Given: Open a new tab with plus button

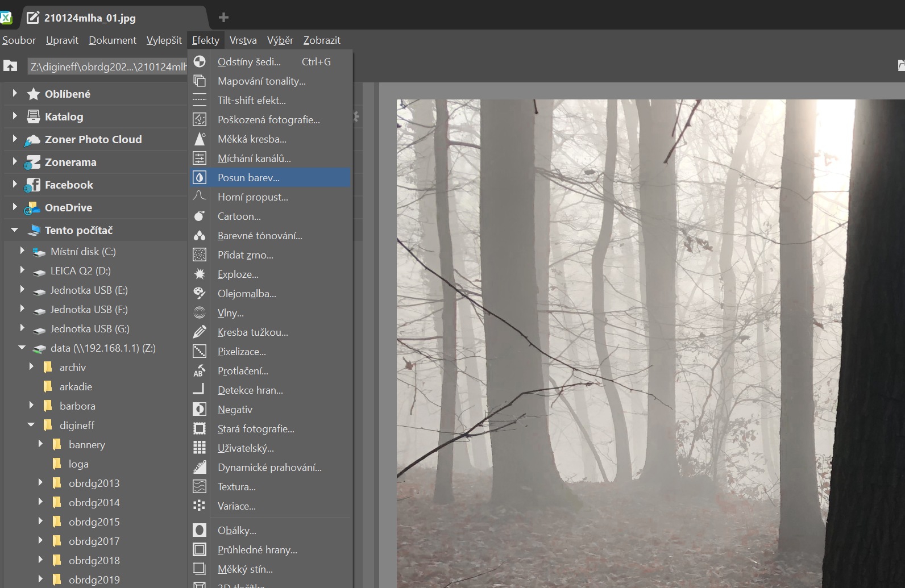Looking at the screenshot, I should point(223,18).
